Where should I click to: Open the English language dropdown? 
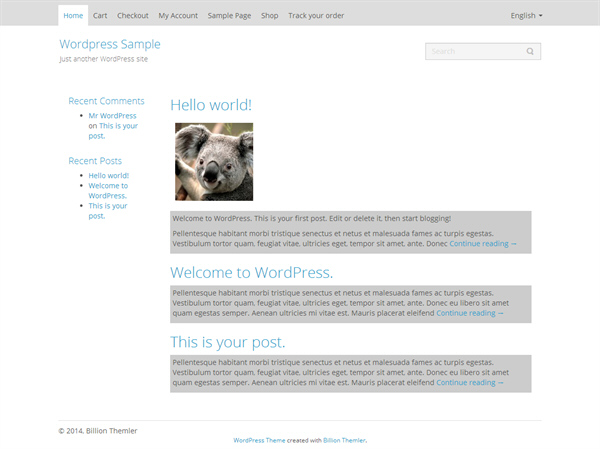click(526, 16)
